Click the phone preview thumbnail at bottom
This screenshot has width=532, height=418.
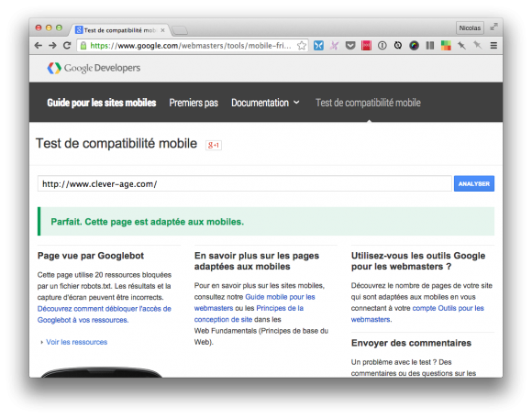coord(101,371)
